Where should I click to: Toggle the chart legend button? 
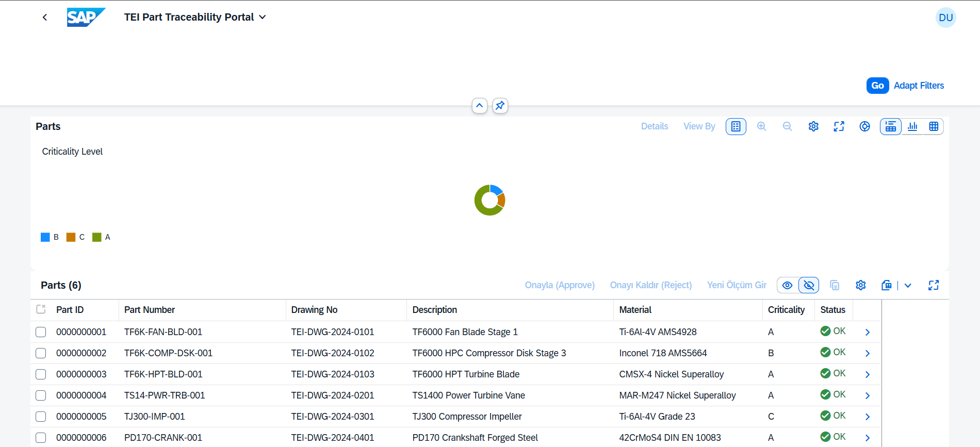click(736, 126)
